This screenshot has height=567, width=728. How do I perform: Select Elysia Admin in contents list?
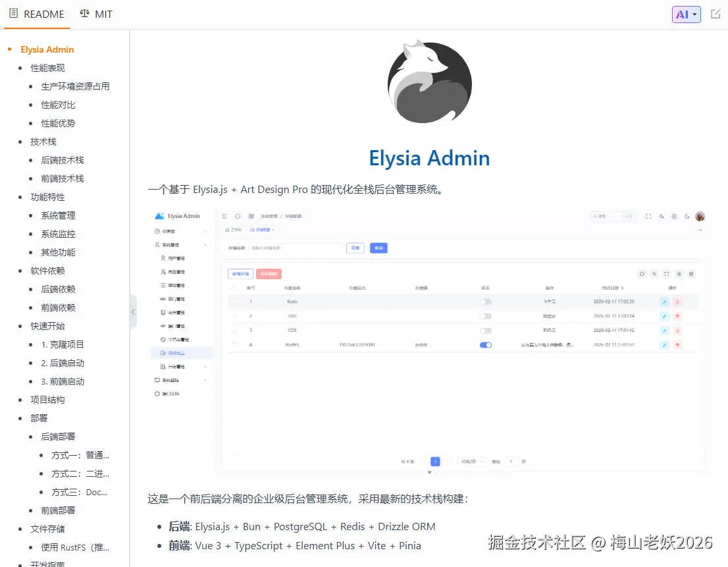tap(47, 49)
